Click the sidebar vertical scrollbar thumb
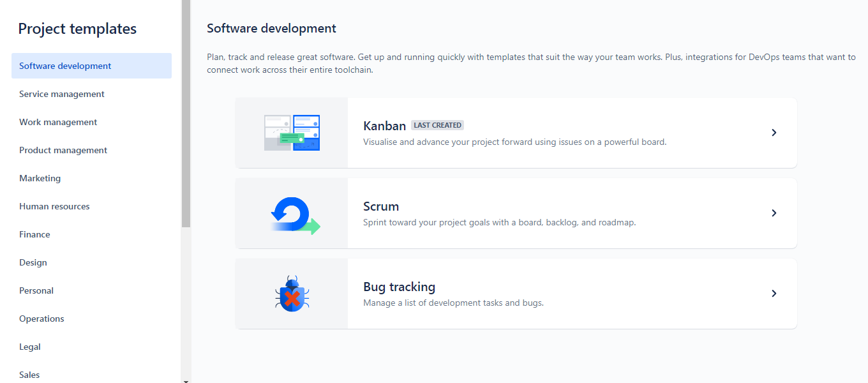 pos(186,114)
